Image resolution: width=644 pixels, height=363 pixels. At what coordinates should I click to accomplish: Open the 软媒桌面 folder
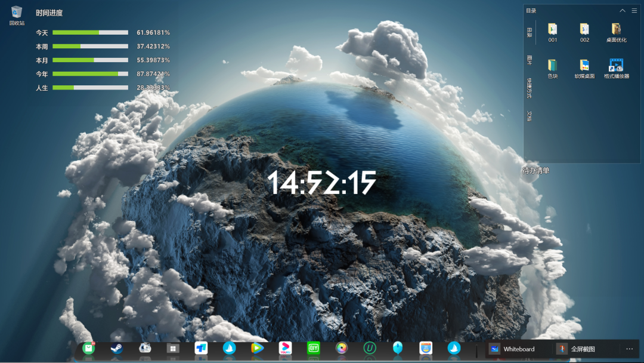pos(584,69)
